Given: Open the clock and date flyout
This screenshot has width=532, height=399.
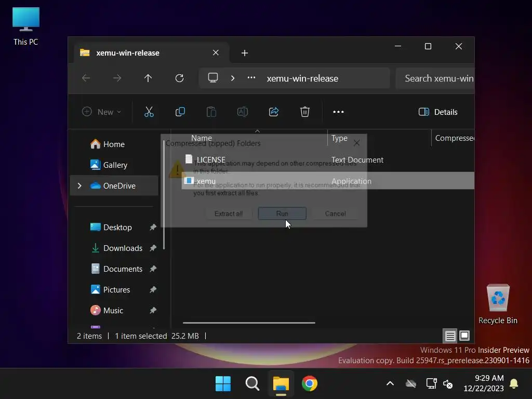Looking at the screenshot, I should pos(484,383).
